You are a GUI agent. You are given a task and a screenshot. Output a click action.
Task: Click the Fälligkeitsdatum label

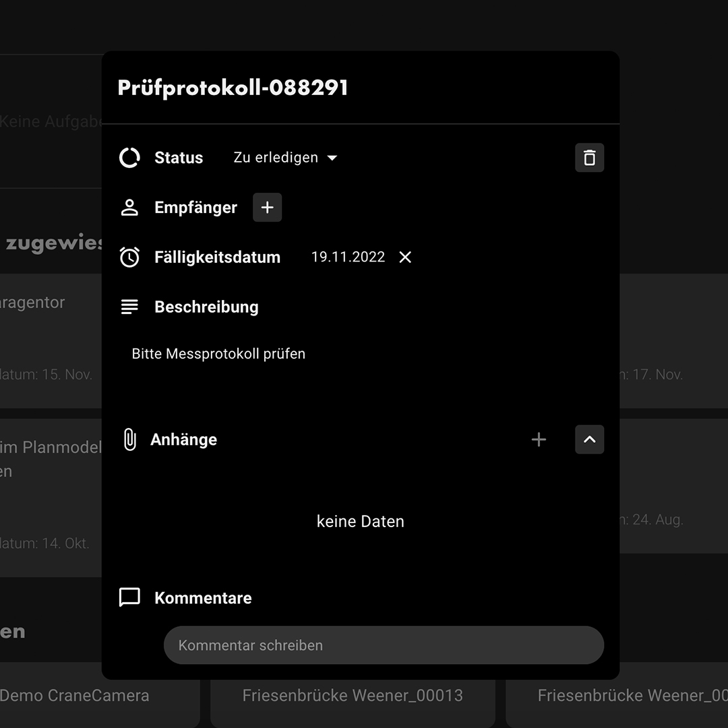click(217, 257)
